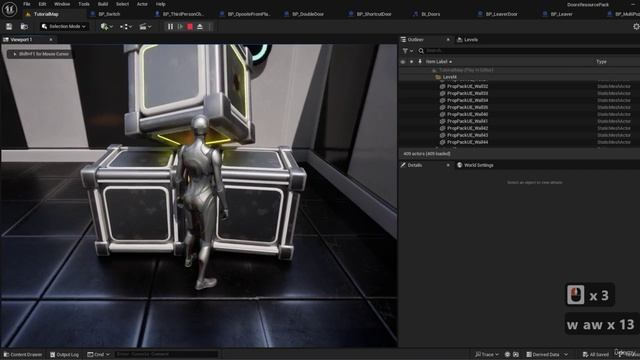Close the Details panel tab
The image size is (640, 360).
coord(448,165)
